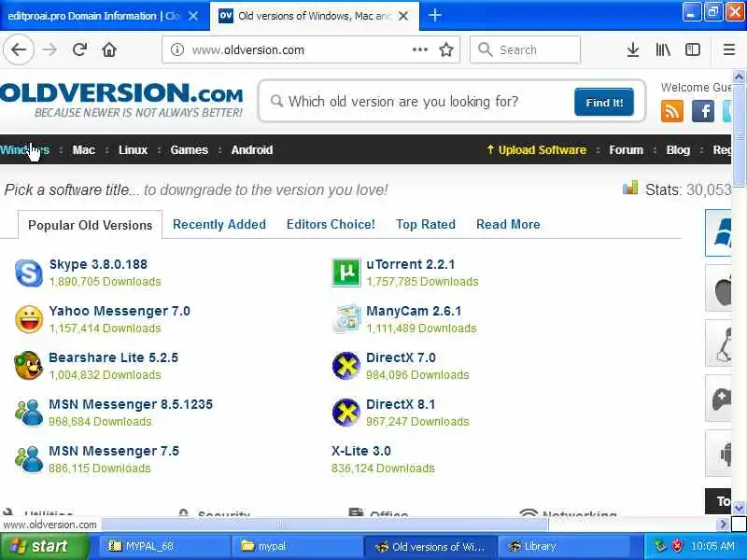Select the Windows sidebar platform icon
Image resolution: width=747 pixels, height=560 pixels.
pyautogui.click(x=718, y=232)
